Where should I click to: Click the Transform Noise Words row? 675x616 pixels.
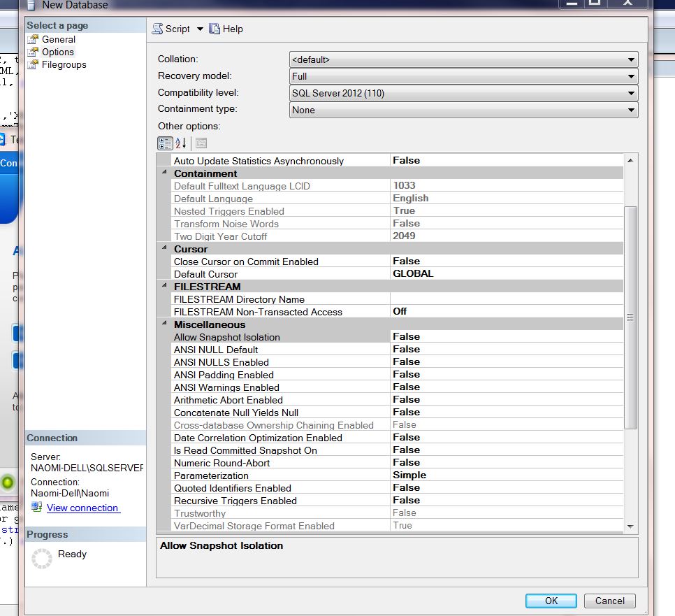pyautogui.click(x=398, y=224)
